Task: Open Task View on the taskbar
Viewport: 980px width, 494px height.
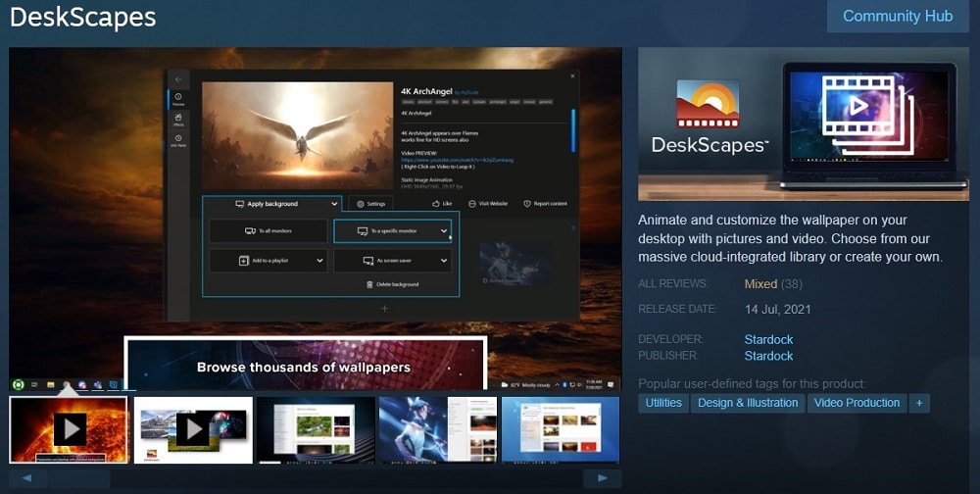Action: pos(35,384)
